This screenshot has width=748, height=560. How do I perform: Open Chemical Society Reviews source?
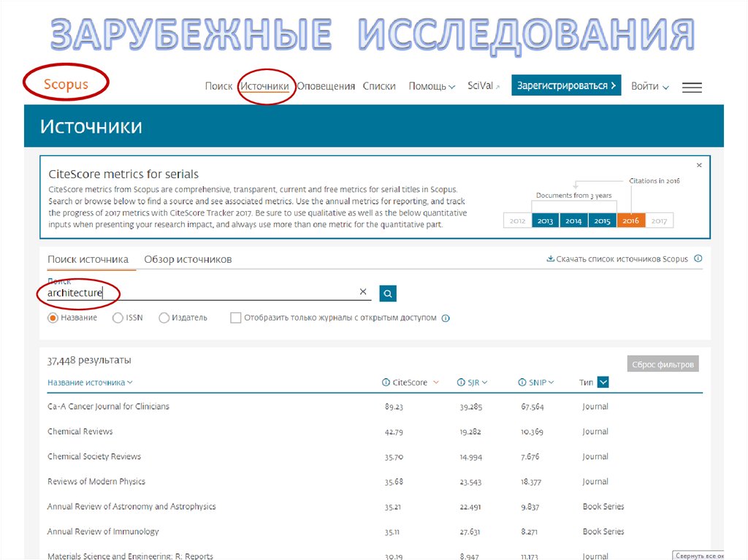[x=94, y=456]
